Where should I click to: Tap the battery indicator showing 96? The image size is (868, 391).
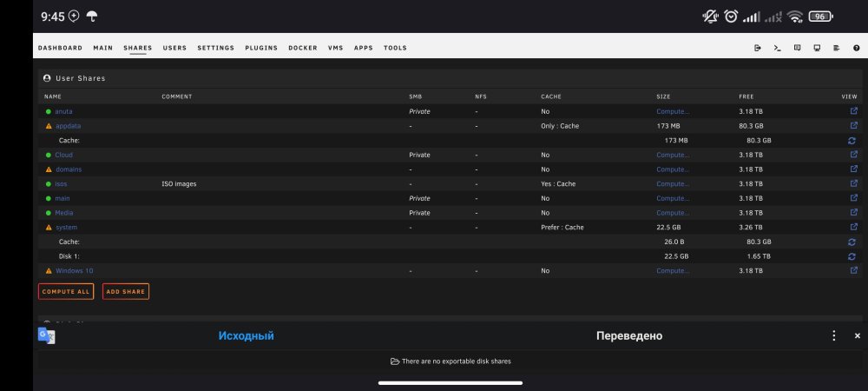[820, 17]
